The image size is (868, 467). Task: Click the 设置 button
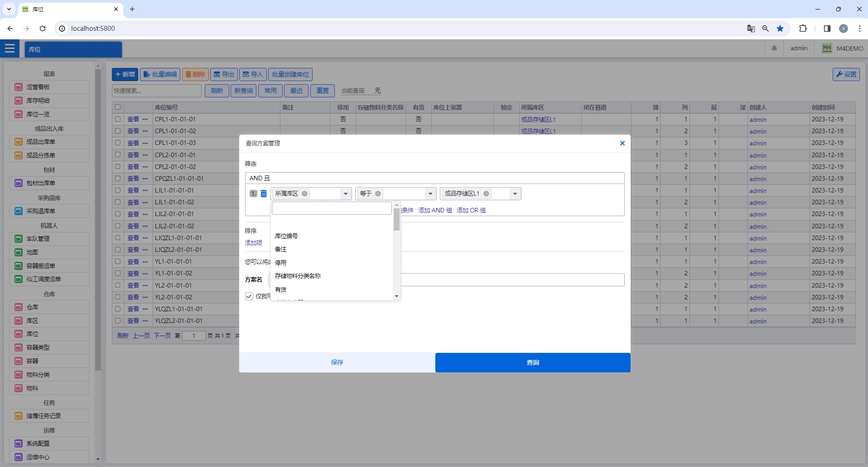coord(846,74)
